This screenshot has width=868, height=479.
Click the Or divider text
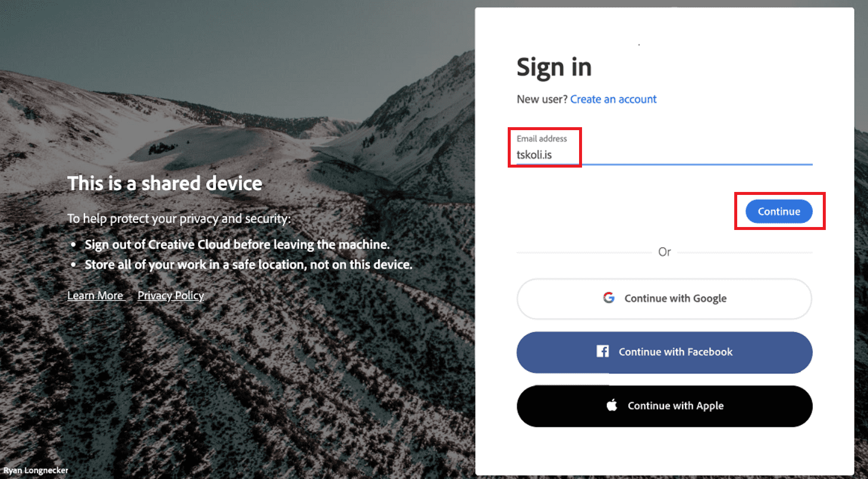coord(665,252)
